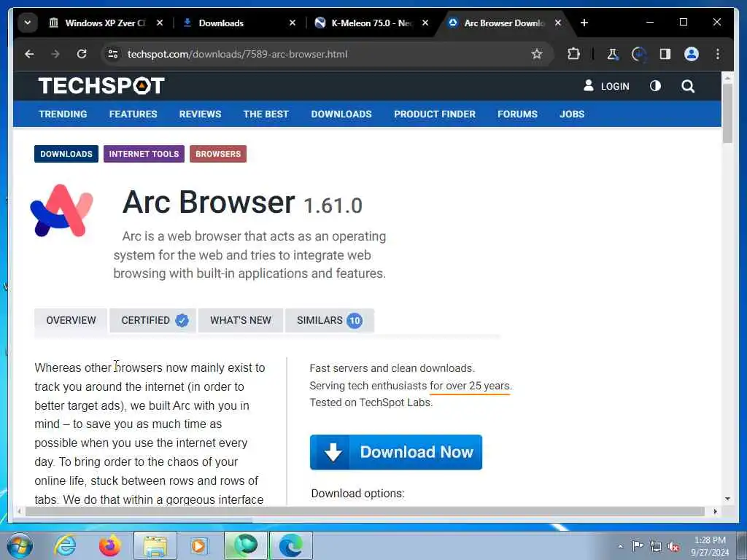Screen dimensions: 747x560
Task: Click the DOWNLOADS breadcrumb tag
Action: click(x=66, y=154)
